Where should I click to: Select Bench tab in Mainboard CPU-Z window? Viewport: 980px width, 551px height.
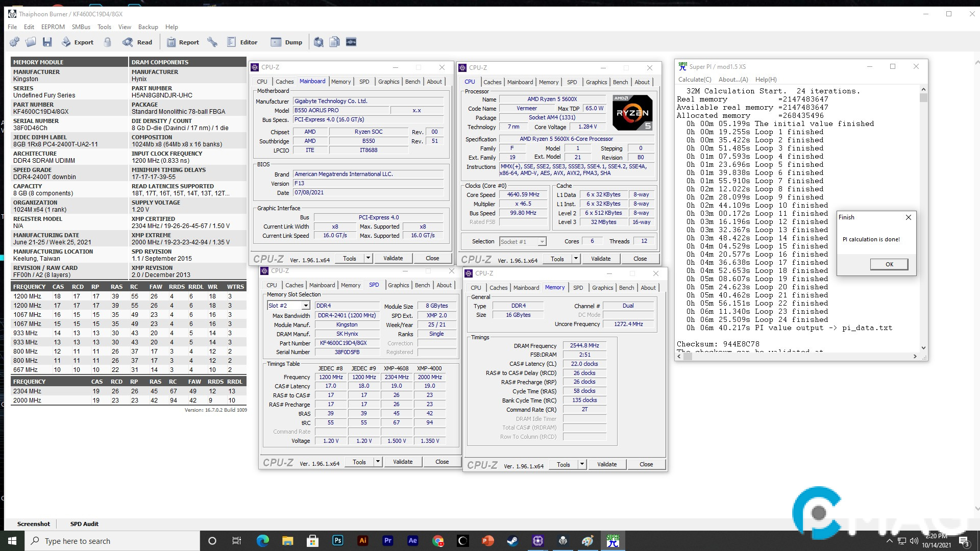(412, 82)
